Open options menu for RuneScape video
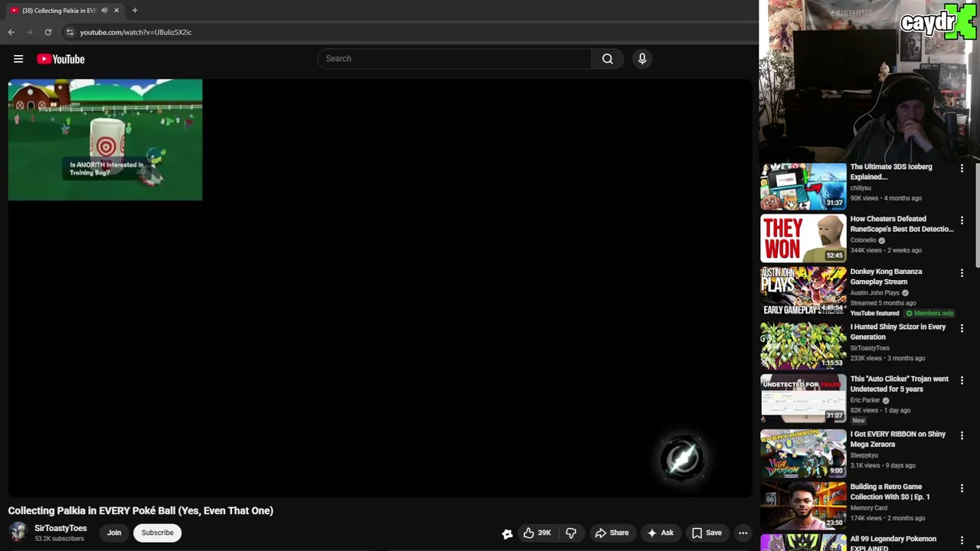Viewport: 980px width, 551px height. point(962,220)
